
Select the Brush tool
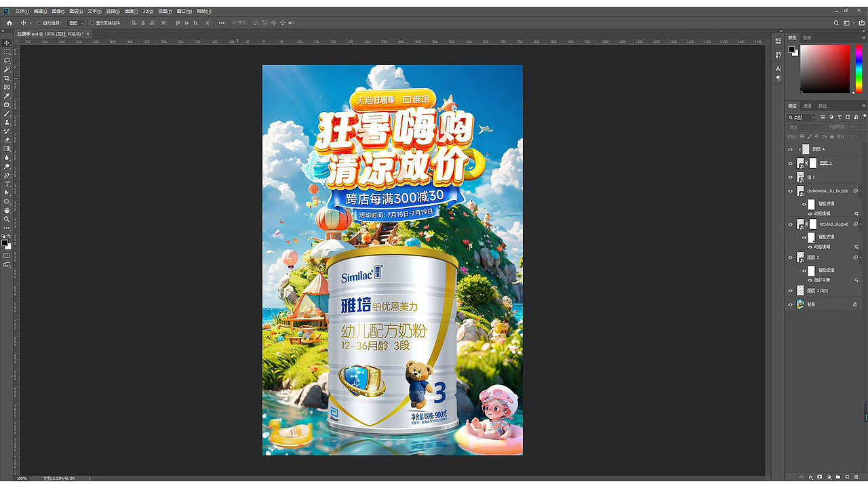coord(7,113)
